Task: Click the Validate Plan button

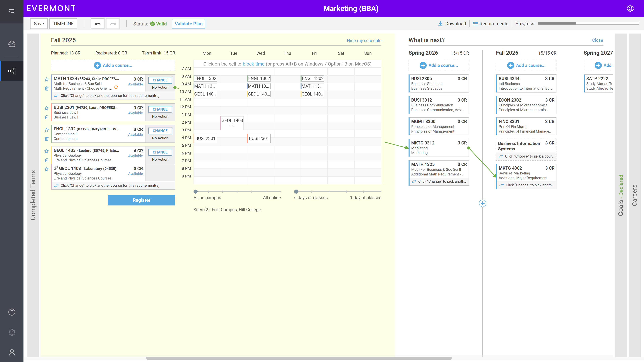Action: (x=189, y=24)
